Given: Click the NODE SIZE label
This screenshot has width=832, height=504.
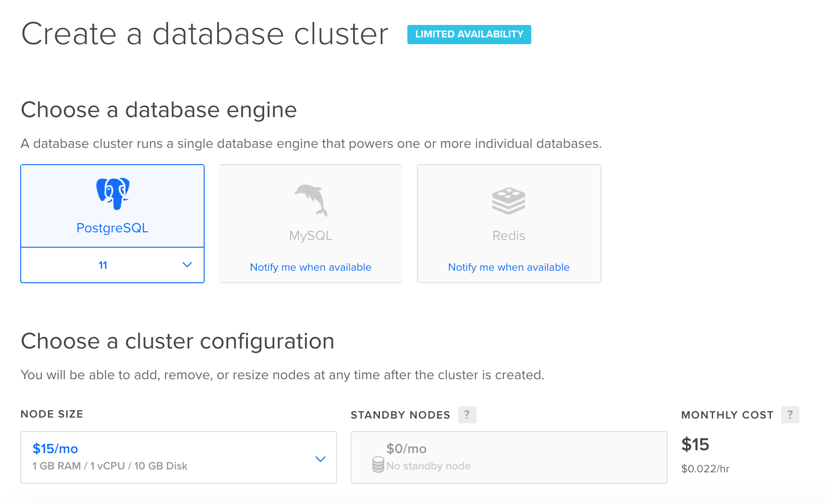Looking at the screenshot, I should [52, 414].
